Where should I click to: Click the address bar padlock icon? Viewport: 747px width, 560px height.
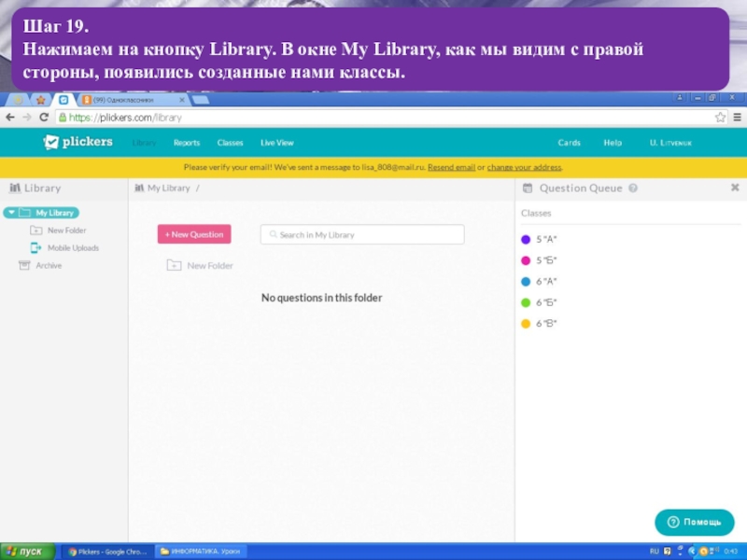[63, 118]
